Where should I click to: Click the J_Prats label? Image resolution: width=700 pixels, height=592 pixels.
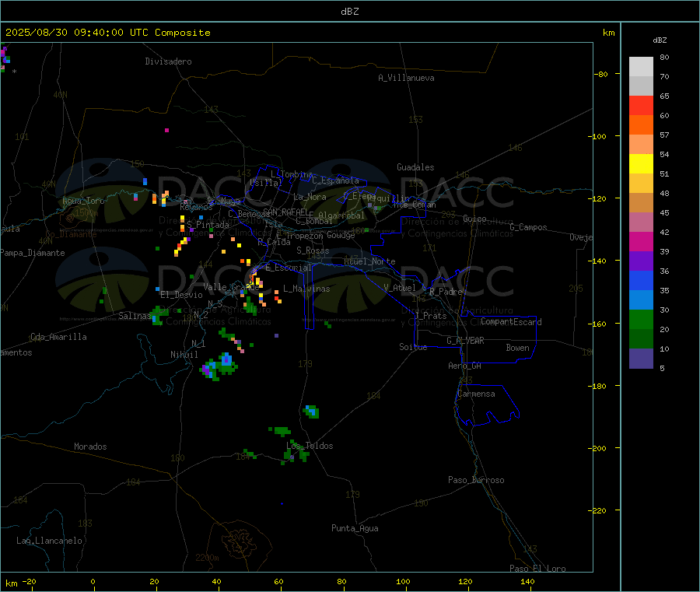point(431,316)
